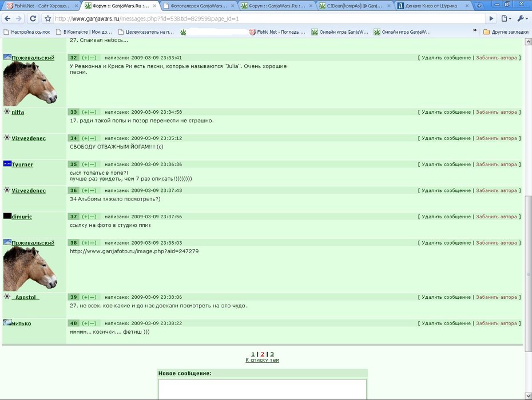
Task: Bookmark this page with the star icon
Action: click(x=48, y=19)
